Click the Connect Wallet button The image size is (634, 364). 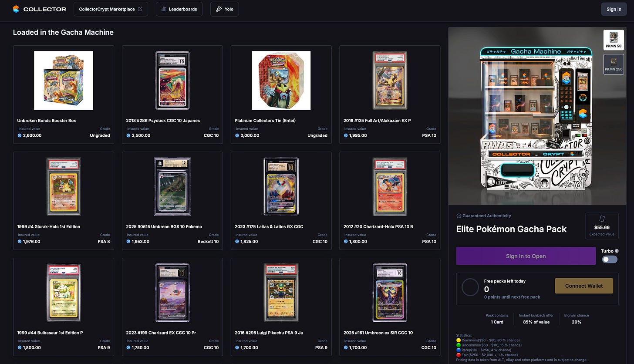(x=584, y=286)
